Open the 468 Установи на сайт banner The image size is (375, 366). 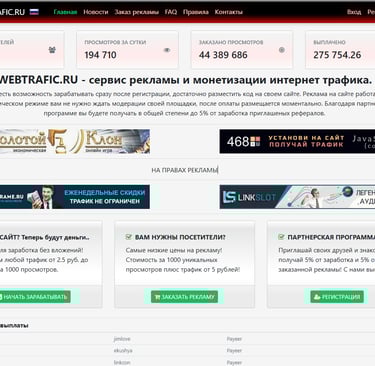[x=297, y=141]
